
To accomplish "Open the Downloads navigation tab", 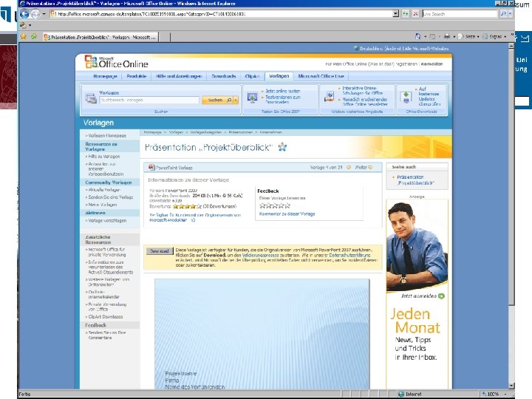I will [224, 76].
